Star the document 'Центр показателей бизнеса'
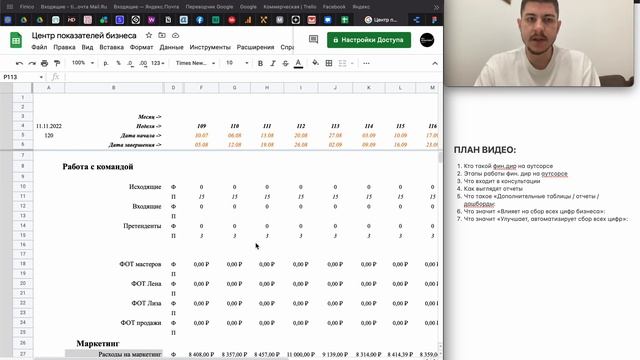Viewport: 640px width, 360px height. click(x=149, y=36)
